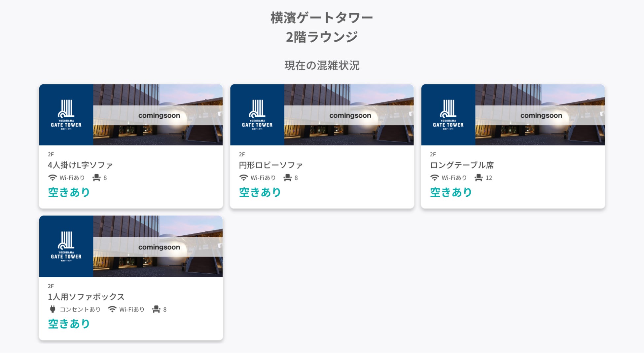Click power plug icon on 1人用ソファボックス card

point(52,309)
